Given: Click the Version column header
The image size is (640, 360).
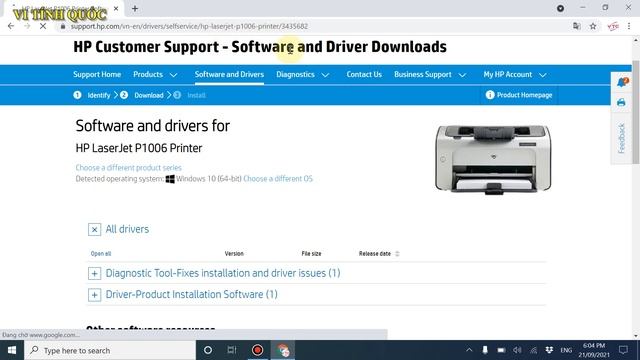Looking at the screenshot, I should click(234, 253).
